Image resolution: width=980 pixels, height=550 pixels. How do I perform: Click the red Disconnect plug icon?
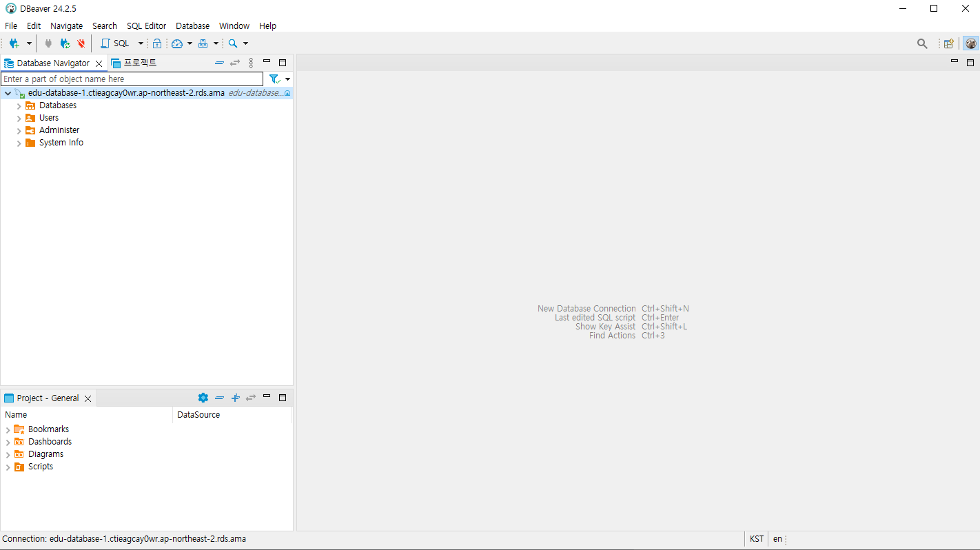coord(81,43)
